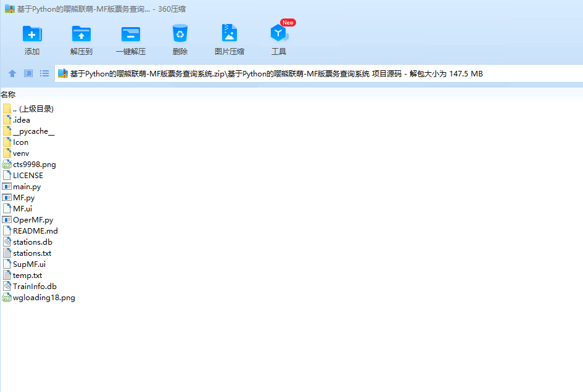The height and width of the screenshot is (392, 583).
Task: Click the database icon beside TrainInfo.db
Action: pos(7,287)
